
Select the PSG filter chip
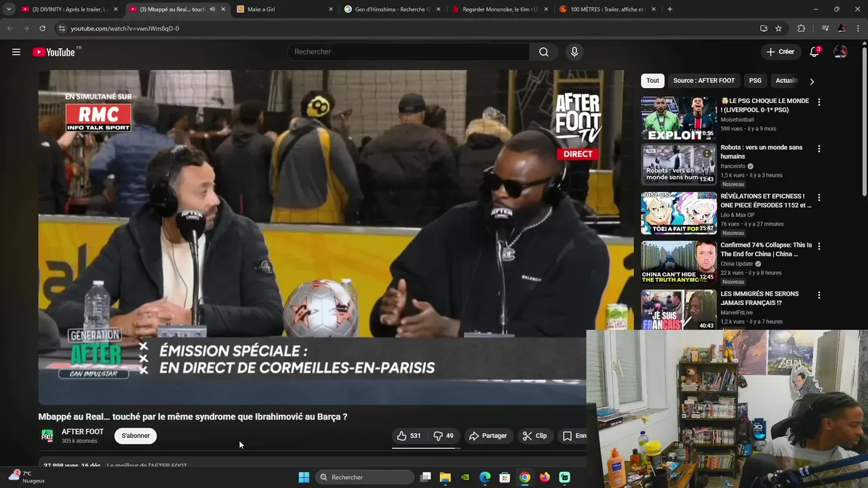click(755, 81)
